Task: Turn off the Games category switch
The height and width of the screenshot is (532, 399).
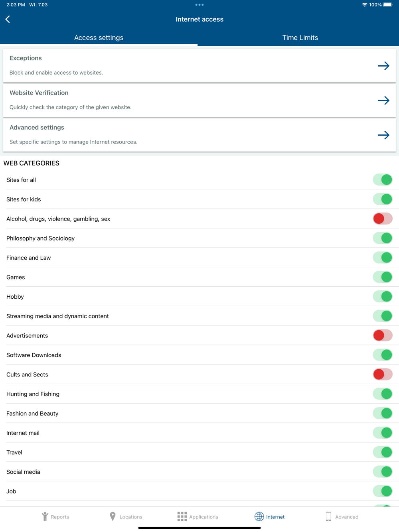Action: pos(383,277)
